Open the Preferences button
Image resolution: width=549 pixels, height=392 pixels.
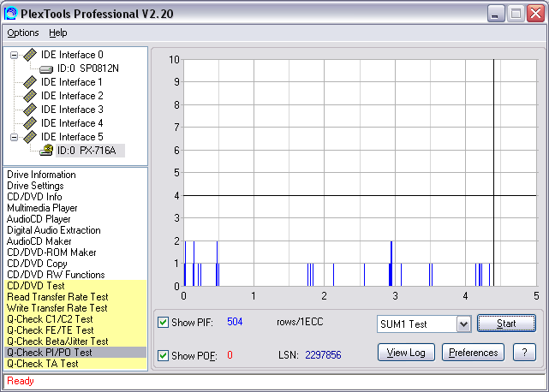coord(473,353)
